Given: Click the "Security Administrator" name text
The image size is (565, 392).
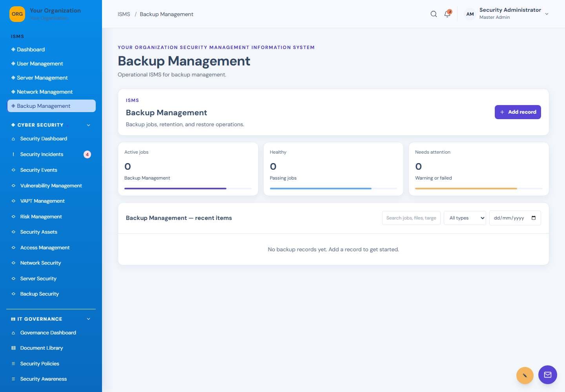Looking at the screenshot, I should click(510, 10).
